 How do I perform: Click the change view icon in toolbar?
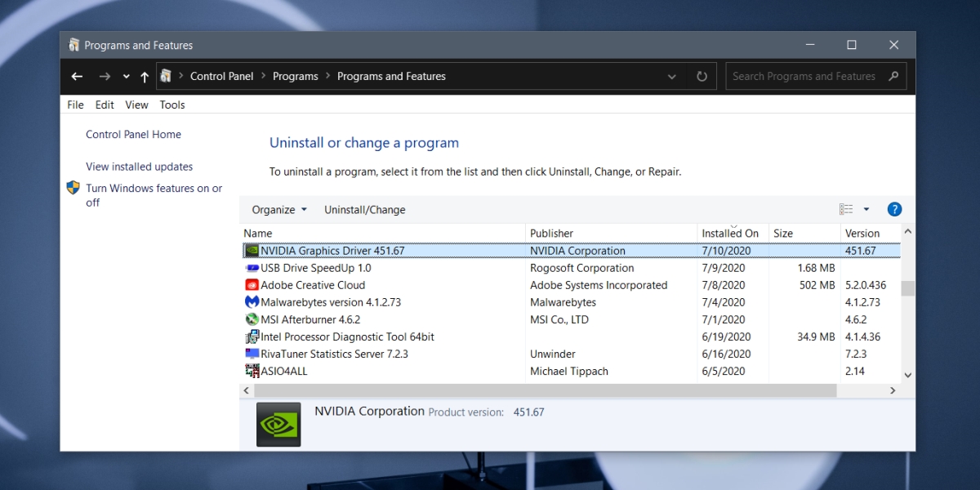point(846,210)
